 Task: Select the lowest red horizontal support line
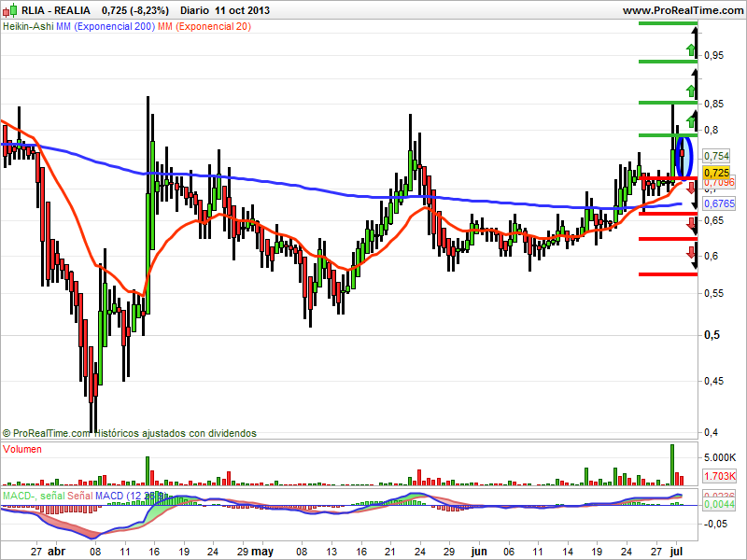(668, 273)
